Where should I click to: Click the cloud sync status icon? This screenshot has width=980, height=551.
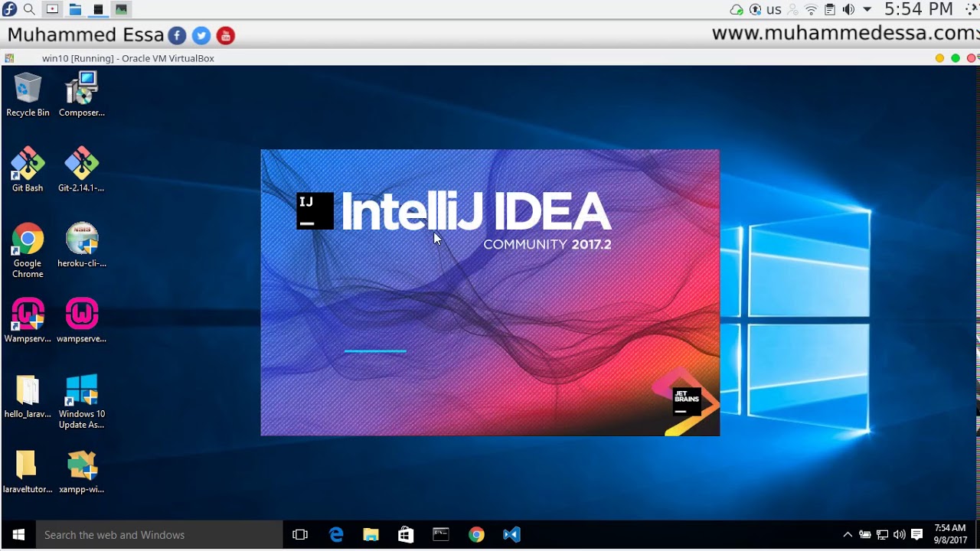[737, 10]
